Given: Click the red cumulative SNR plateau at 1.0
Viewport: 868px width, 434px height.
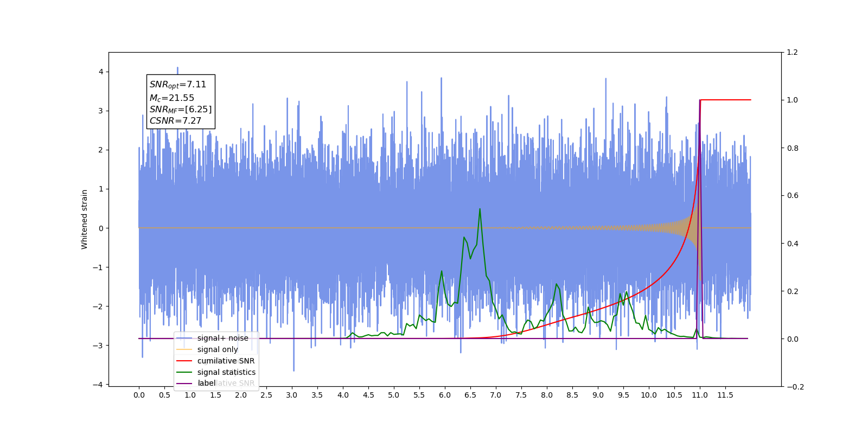Looking at the screenshot, I should coord(726,100).
